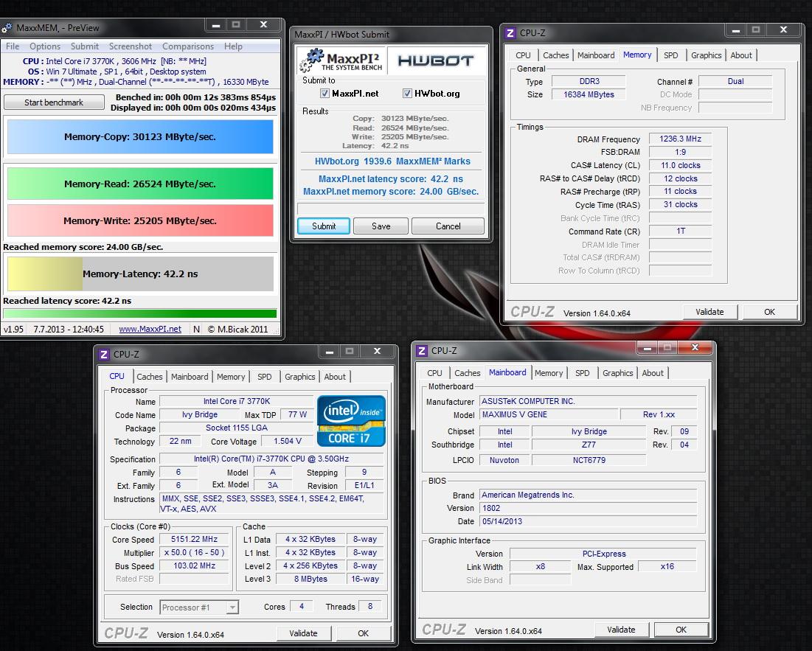Click the Memory-Latency result bar
The image size is (812, 651).
point(140,274)
